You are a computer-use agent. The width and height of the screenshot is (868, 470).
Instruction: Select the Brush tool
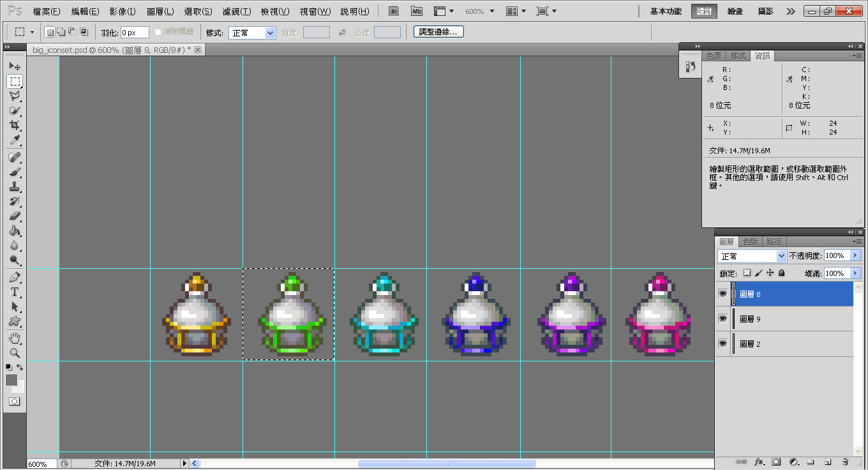coord(15,172)
